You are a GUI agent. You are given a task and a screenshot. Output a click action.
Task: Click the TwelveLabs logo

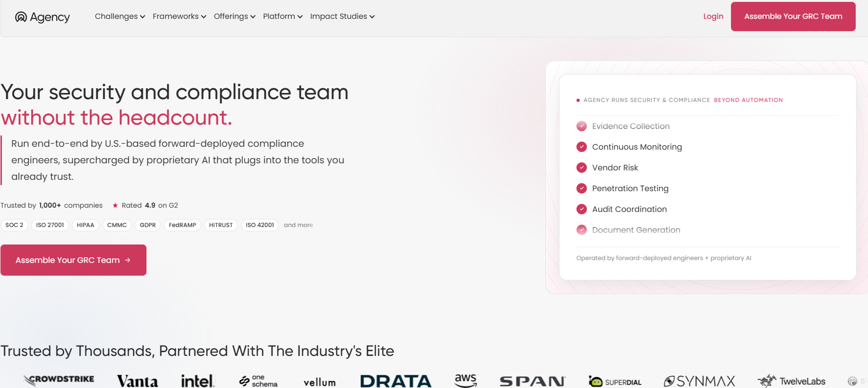791,381
